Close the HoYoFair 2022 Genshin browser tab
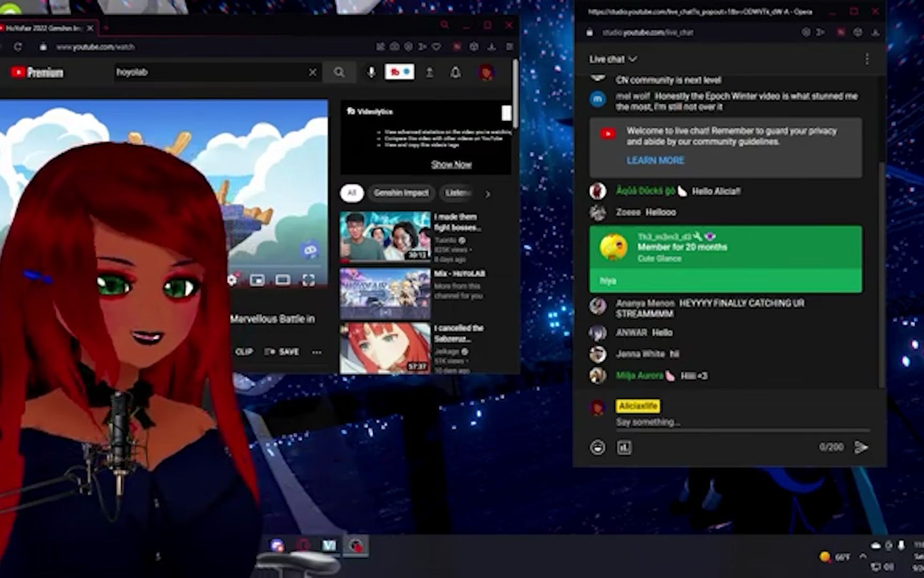 [90, 28]
